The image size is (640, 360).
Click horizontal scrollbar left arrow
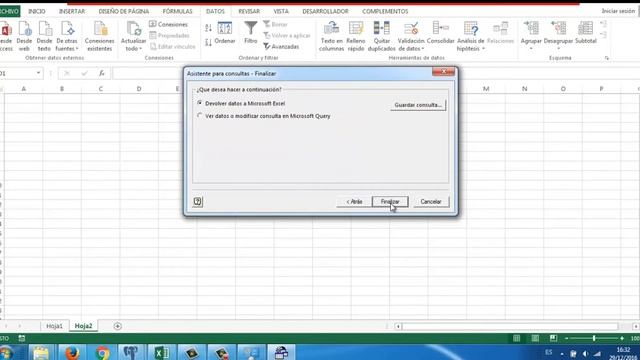point(398,327)
